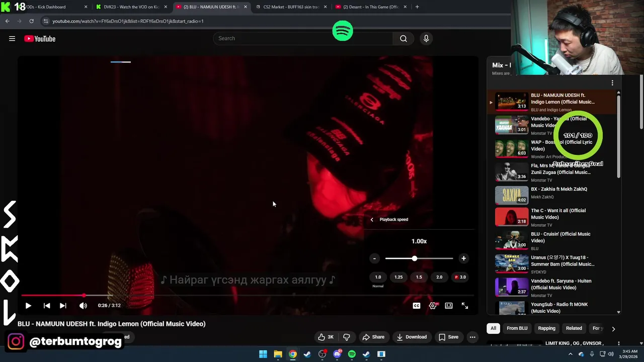Screen dimensions: 644x362
Task: Show hidden system tray icons
Action: 571,354
